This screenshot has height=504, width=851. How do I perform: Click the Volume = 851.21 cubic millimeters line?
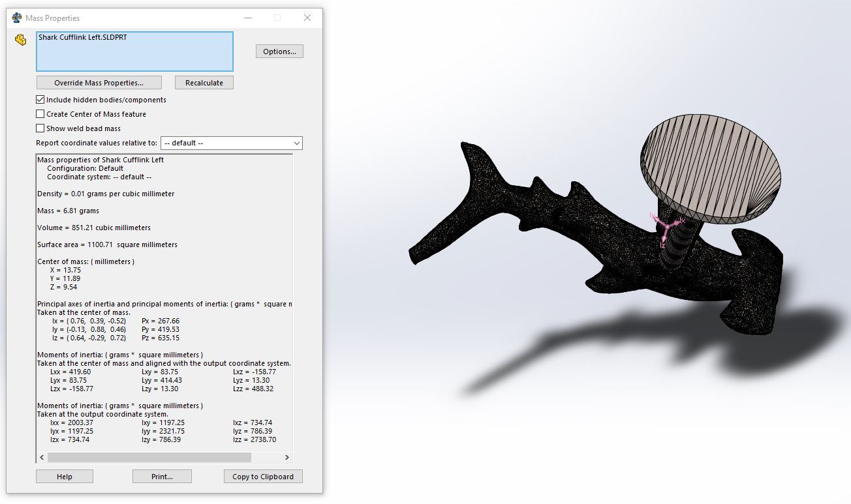(94, 228)
